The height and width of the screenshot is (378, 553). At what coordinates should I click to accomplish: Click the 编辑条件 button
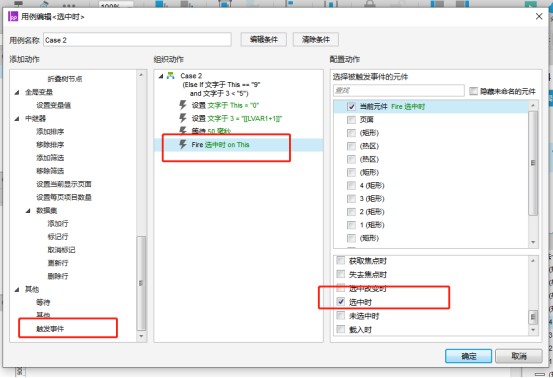264,39
